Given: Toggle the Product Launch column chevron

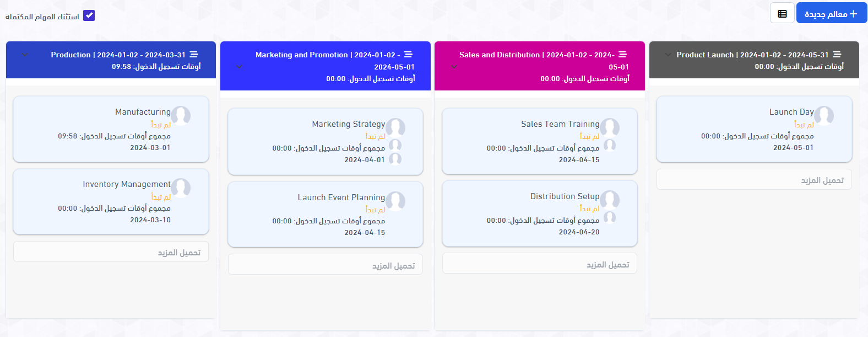Looking at the screenshot, I should pyautogui.click(x=668, y=55).
